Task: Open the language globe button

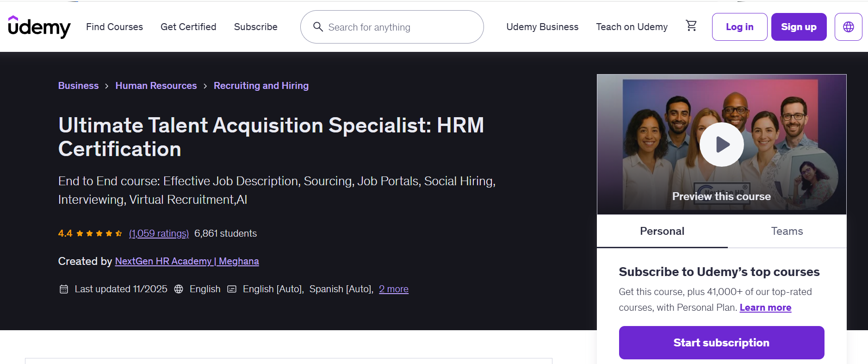Action: pyautogui.click(x=848, y=27)
